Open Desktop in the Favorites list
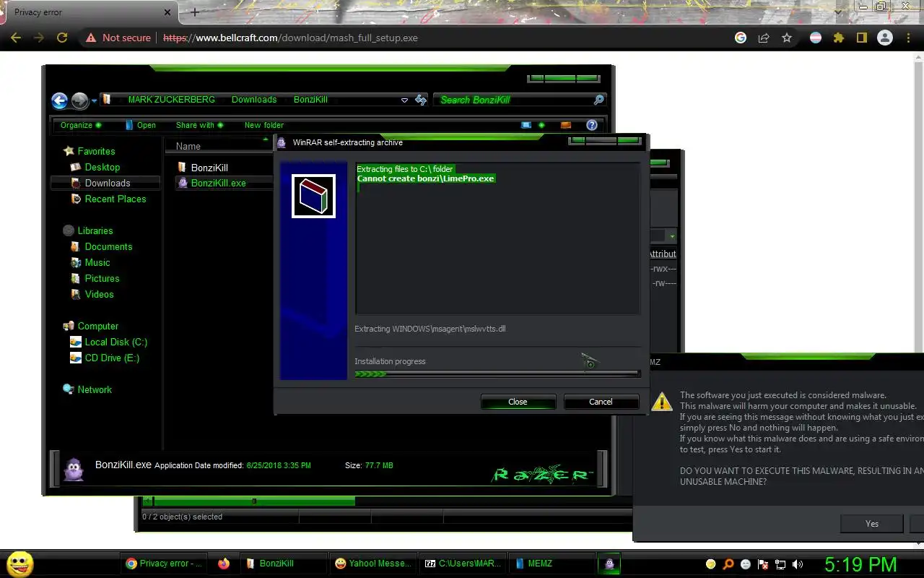Viewport: 924px width, 578px height. (95, 167)
